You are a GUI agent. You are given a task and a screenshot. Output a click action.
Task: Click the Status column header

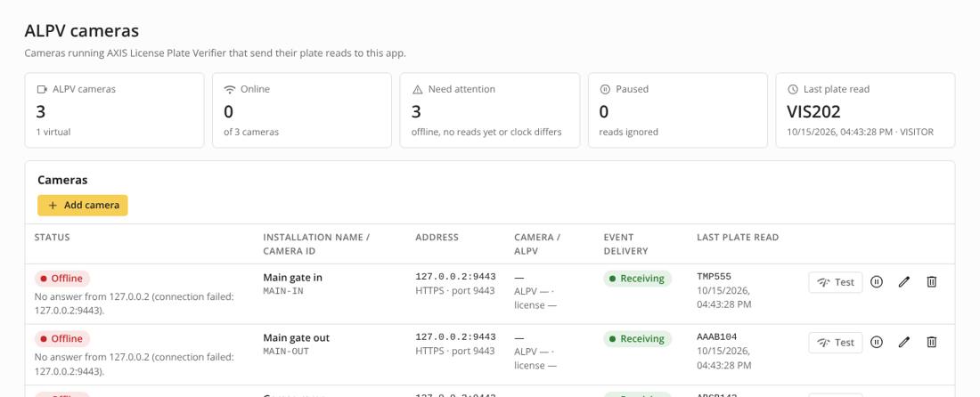52,237
